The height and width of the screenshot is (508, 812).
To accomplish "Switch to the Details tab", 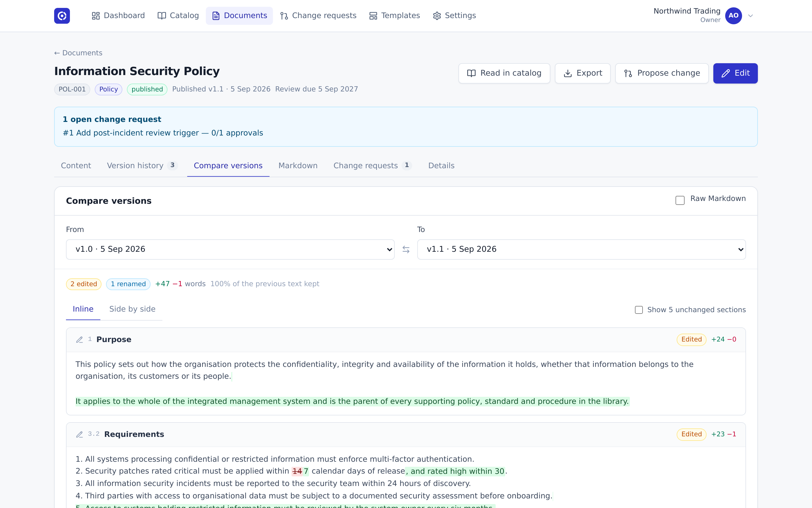I will (x=441, y=166).
